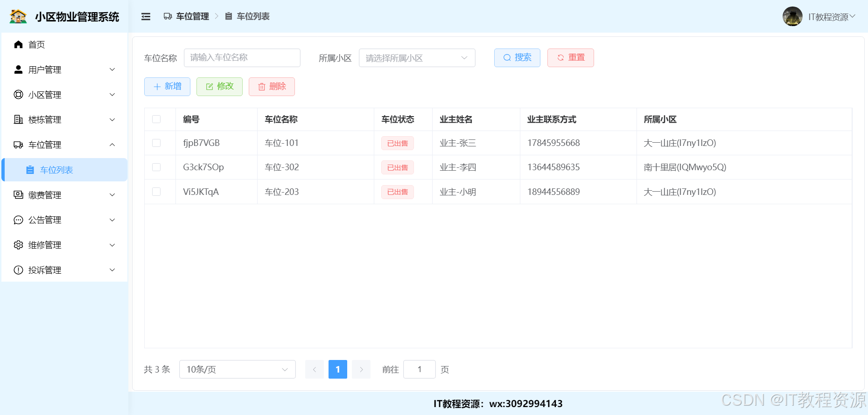The width and height of the screenshot is (868, 415).
Task: Click the user avatar picture in header
Action: [x=792, y=16]
